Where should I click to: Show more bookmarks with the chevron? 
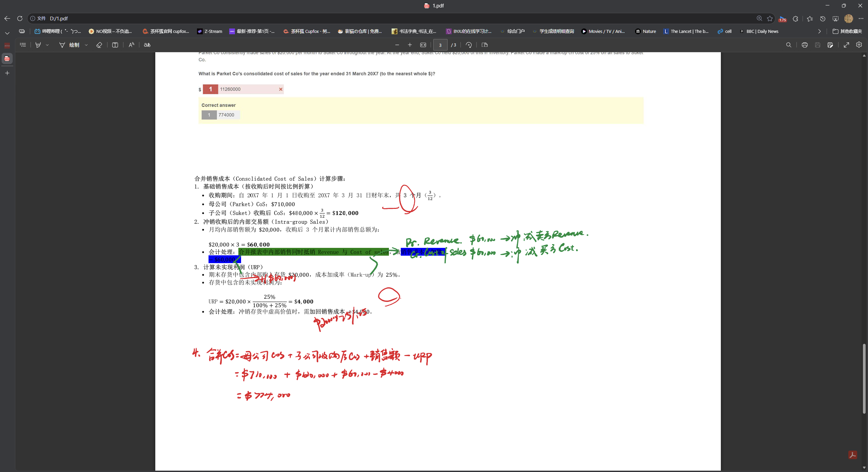click(819, 31)
